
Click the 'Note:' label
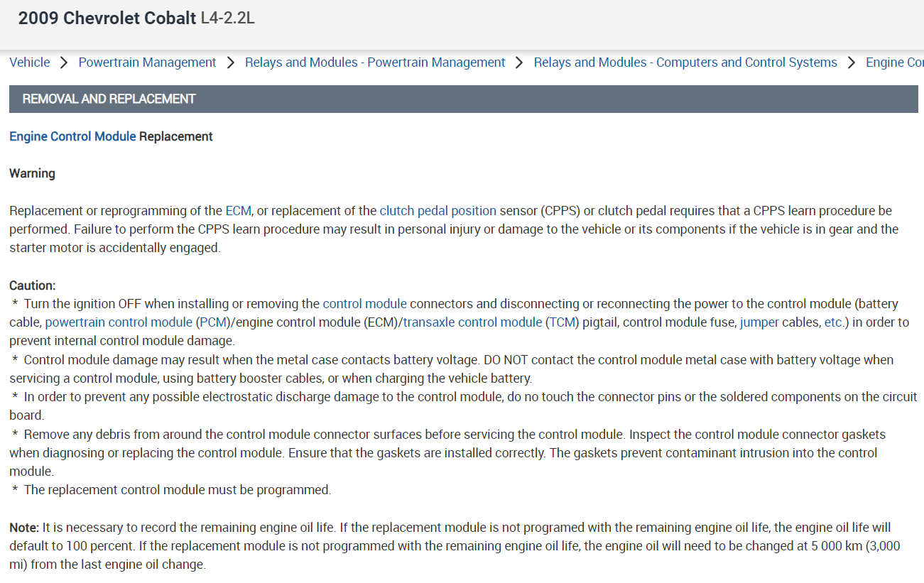click(x=24, y=528)
